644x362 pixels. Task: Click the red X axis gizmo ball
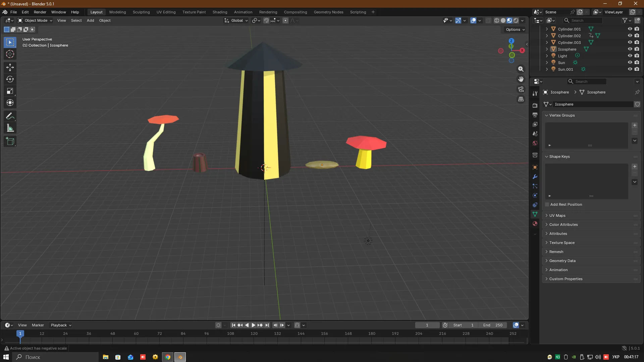click(522, 50)
